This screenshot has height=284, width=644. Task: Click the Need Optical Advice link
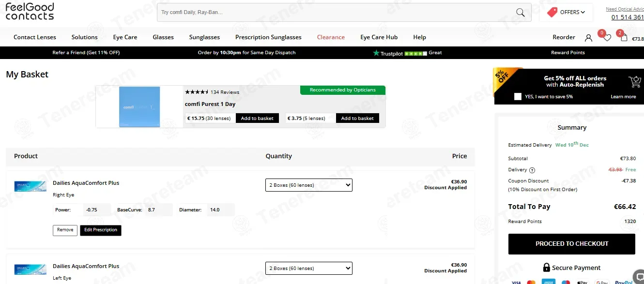[x=625, y=9]
